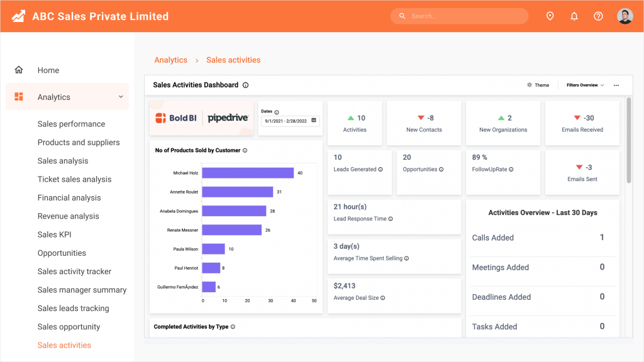
Task: Click the info icon next to Sales Activities Dashboard
Action: [245, 85]
